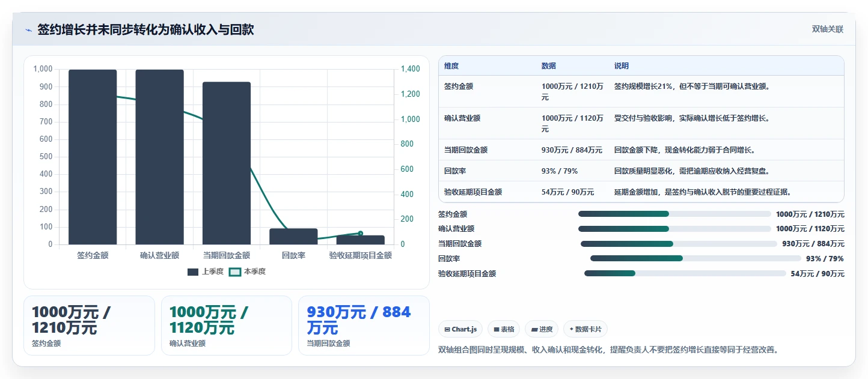Open the blue 当期回款金额 data card

pyautogui.click(x=364, y=326)
